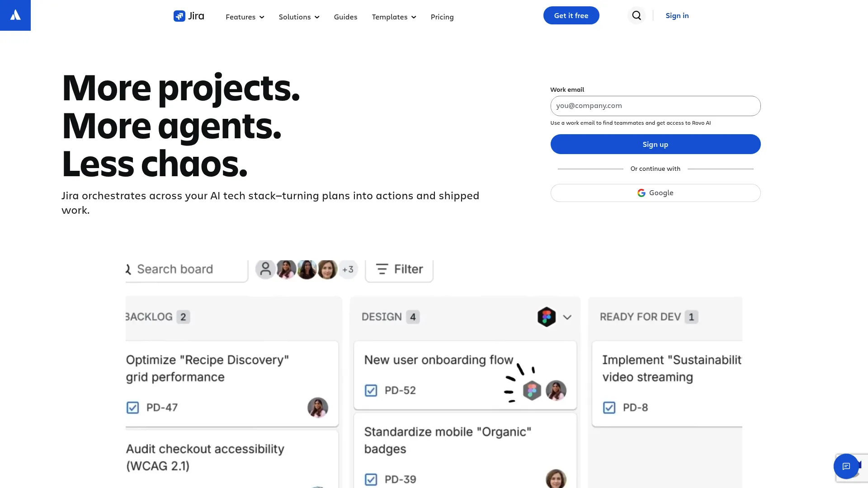Open the New user onboarding flow card

click(x=465, y=375)
